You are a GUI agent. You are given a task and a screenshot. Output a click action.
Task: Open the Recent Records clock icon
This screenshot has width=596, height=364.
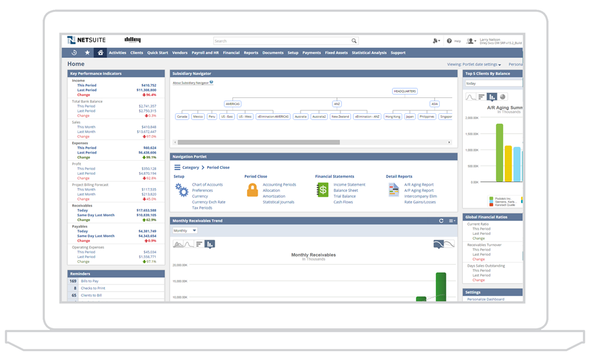[x=74, y=53]
